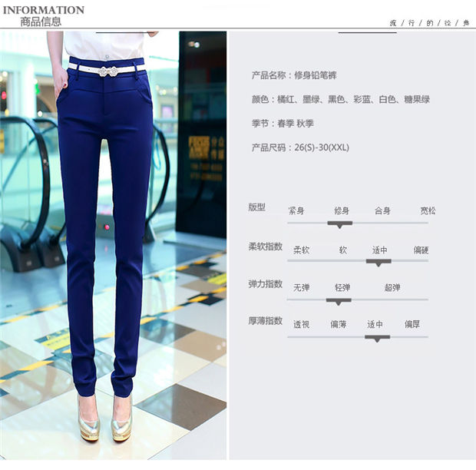
Task: Click the '偏硬' softness option
Action: pyautogui.click(x=421, y=250)
